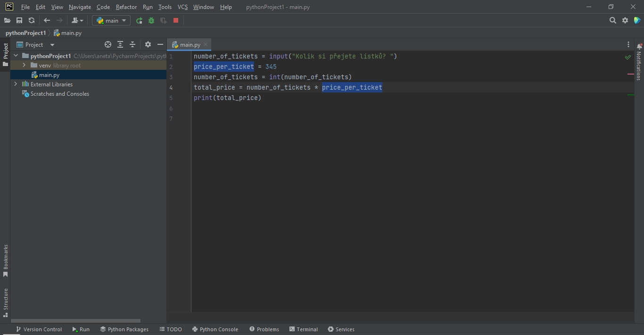The image size is (644, 335).
Task: Open IDE Settings gear in top-right corner
Action: point(626,20)
